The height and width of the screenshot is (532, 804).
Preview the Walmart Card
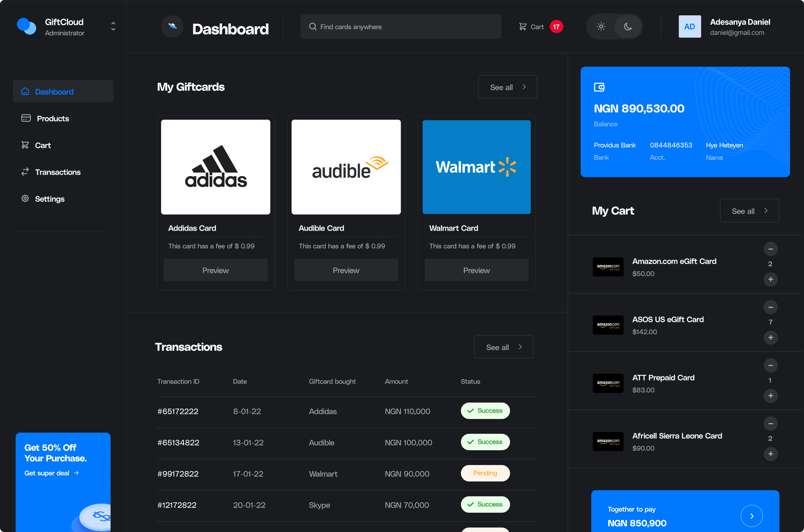click(476, 270)
